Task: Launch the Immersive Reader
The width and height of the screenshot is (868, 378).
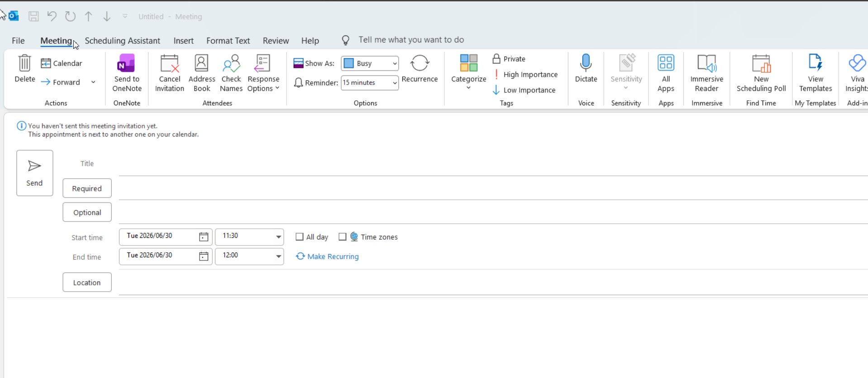Action: point(706,73)
